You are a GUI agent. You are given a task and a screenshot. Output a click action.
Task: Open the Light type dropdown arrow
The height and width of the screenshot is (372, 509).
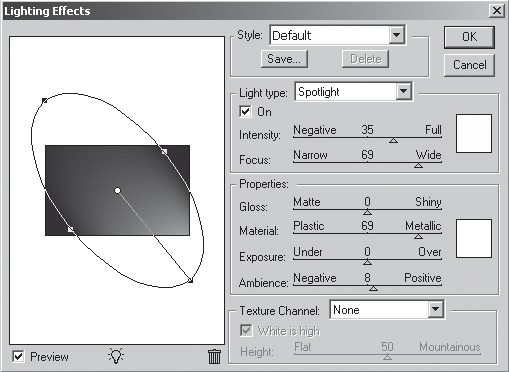[403, 91]
